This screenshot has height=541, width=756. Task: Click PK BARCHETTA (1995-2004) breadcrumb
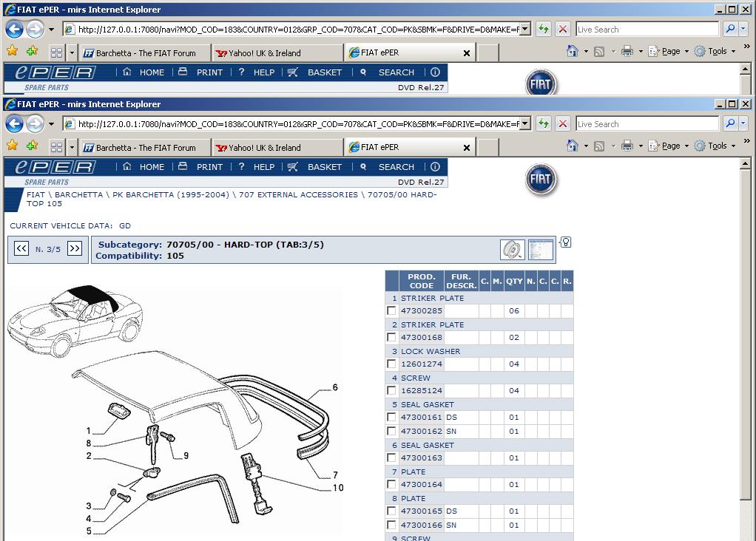click(x=171, y=194)
